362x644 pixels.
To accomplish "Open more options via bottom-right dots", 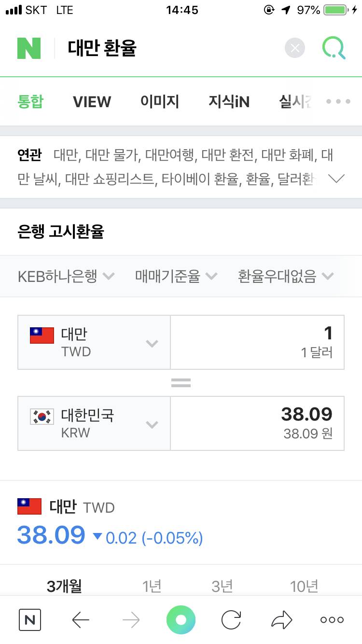I will click(331, 619).
